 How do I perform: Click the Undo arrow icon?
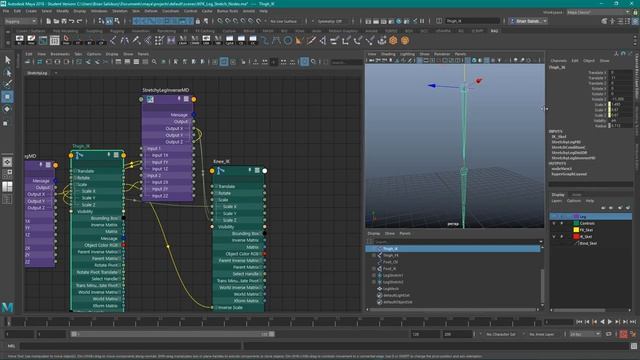click(72, 21)
